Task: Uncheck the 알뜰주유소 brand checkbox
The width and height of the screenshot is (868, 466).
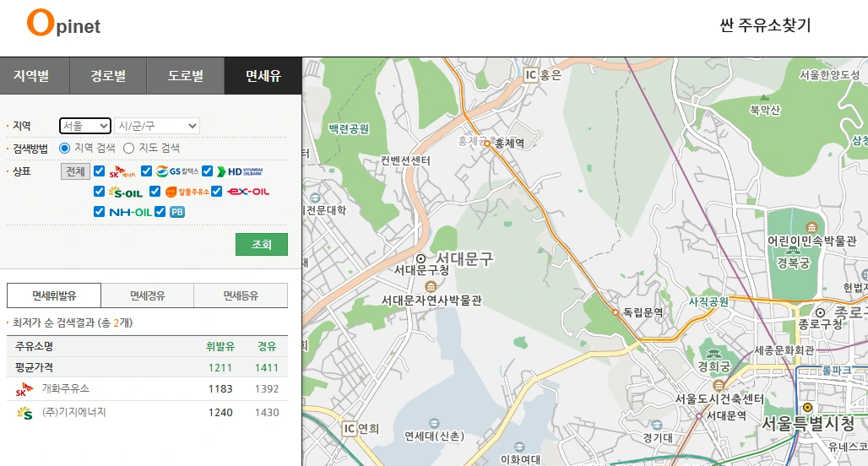Action: 155,192
